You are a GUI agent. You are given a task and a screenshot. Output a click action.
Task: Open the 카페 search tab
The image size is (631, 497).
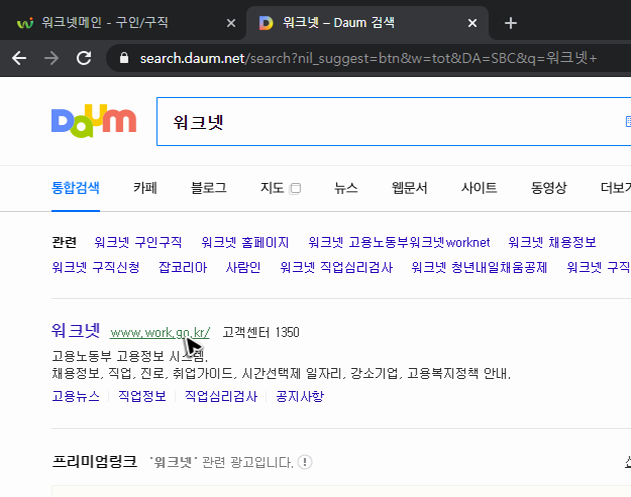145,188
